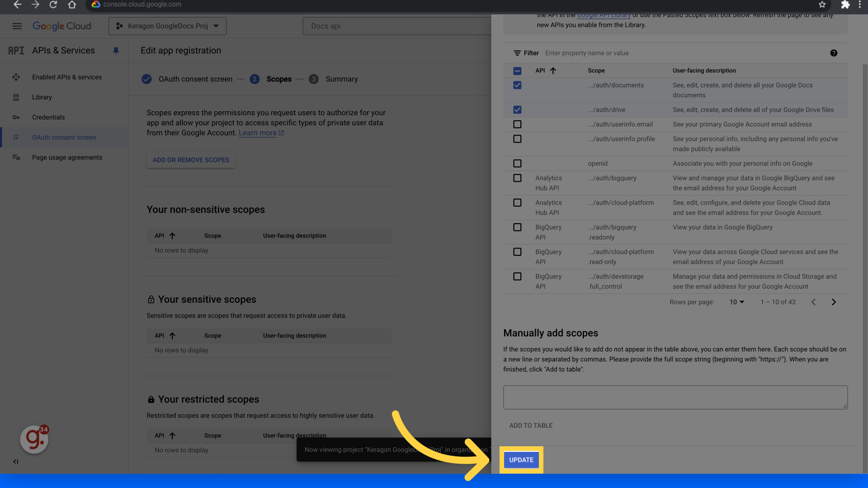Pin APIs & Services with the pin icon
Image resolution: width=868 pixels, height=488 pixels.
[x=116, y=51]
